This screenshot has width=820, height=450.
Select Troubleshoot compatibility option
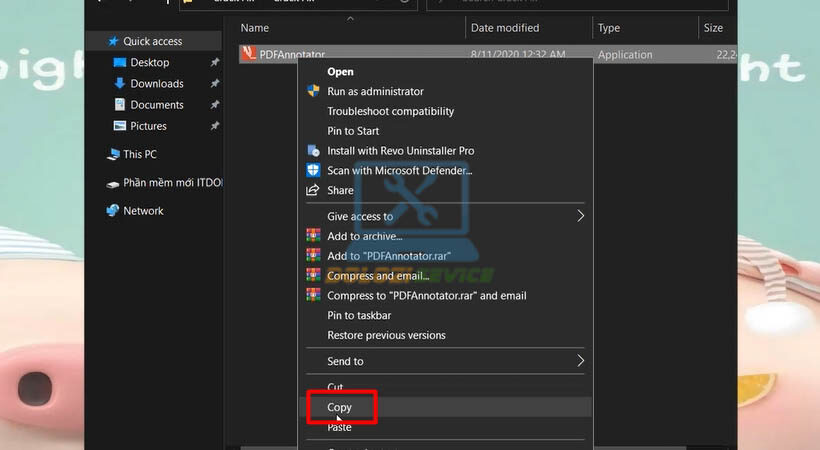pos(390,111)
